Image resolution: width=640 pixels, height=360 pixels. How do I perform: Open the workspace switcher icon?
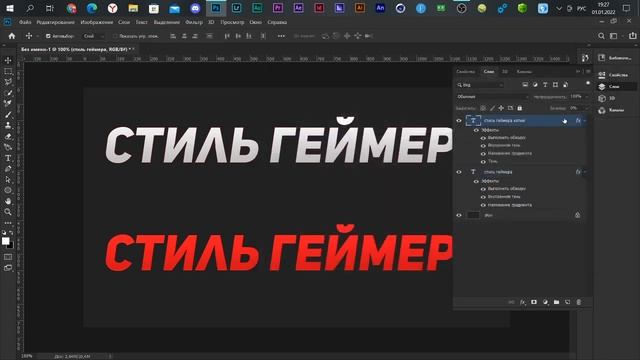pos(613,36)
